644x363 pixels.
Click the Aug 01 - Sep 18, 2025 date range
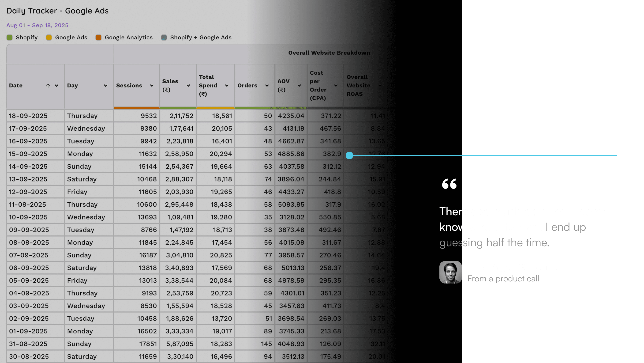click(x=37, y=25)
